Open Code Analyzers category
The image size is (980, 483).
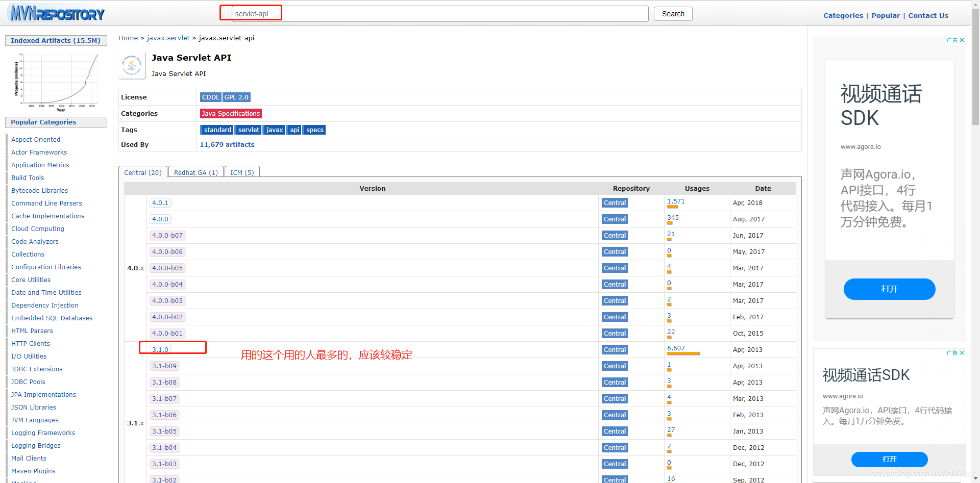pos(35,242)
